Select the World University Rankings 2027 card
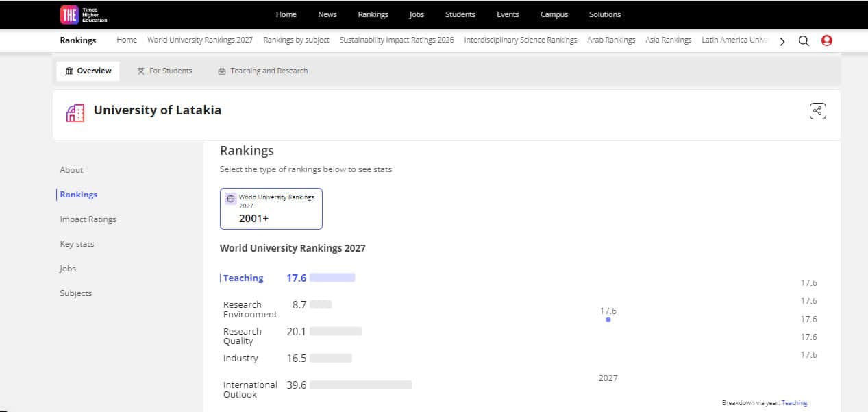This screenshot has width=868, height=412. click(x=271, y=208)
